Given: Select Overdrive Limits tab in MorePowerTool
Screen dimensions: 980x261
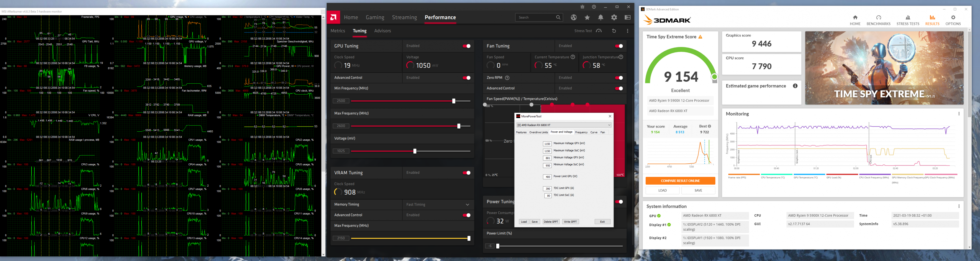Looking at the screenshot, I should point(538,132).
